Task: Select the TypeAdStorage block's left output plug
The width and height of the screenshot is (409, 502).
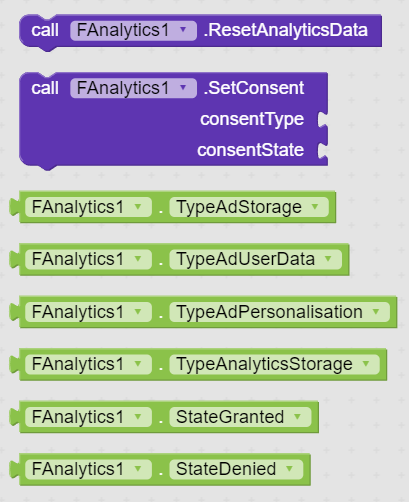Action: 15,207
